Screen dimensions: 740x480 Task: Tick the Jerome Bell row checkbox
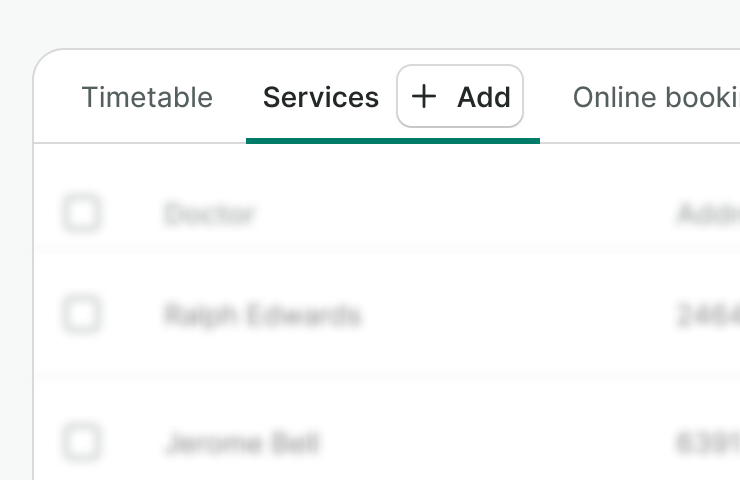[82, 441]
